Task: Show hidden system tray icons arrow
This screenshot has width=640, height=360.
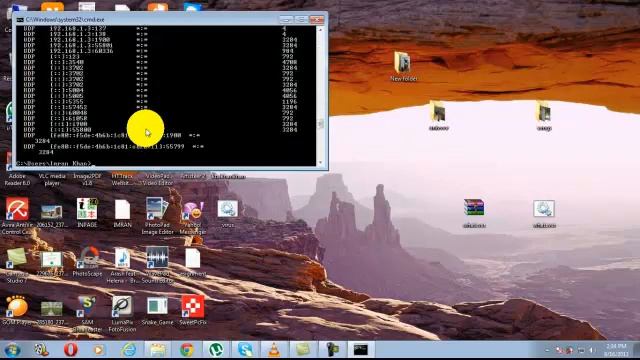Action: click(x=547, y=350)
